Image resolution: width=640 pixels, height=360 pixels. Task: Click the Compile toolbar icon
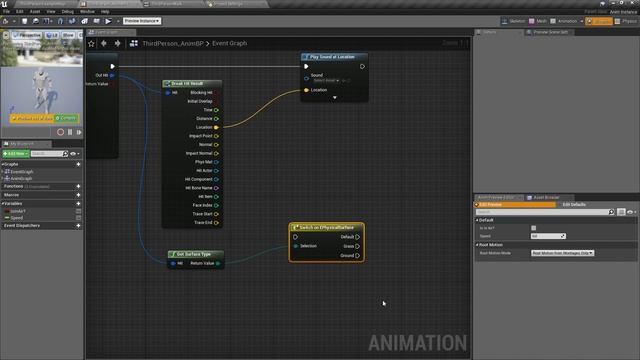pyautogui.click(x=6, y=21)
